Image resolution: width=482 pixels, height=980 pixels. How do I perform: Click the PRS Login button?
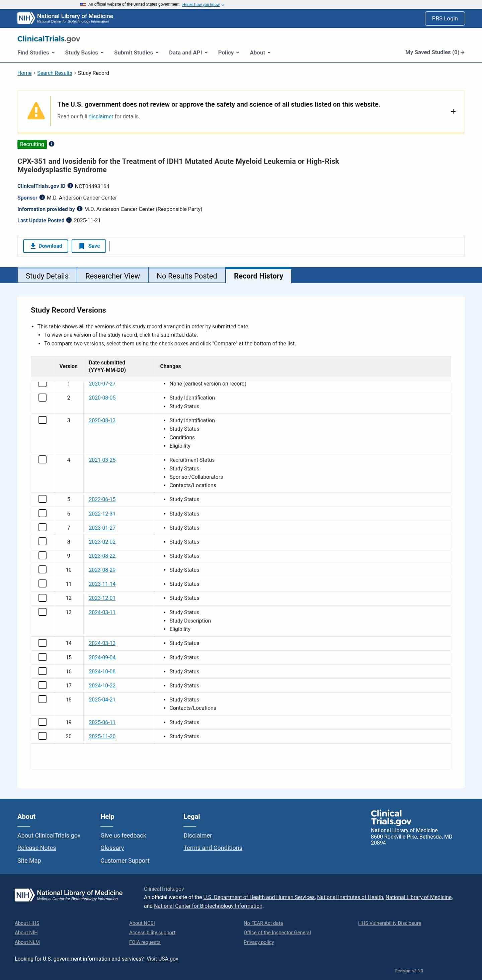pyautogui.click(x=444, y=18)
